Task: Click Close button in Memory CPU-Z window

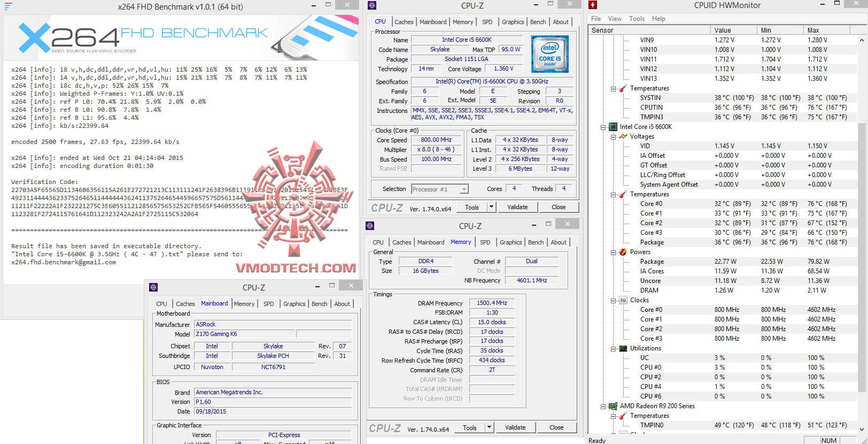Action: (x=556, y=427)
